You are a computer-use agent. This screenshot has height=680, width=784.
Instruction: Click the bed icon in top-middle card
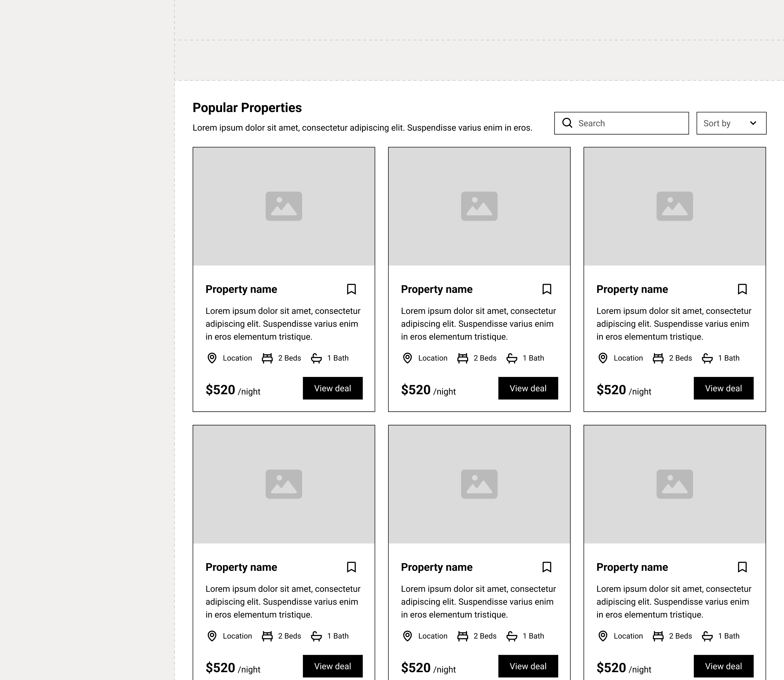tap(462, 358)
